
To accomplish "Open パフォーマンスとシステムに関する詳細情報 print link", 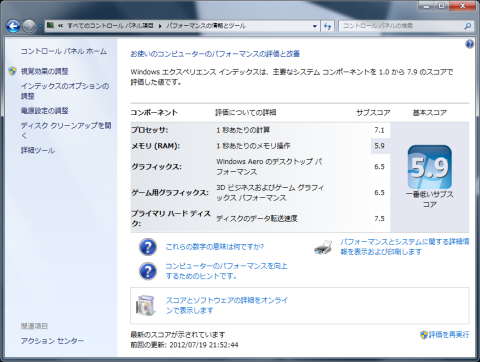I will 405,247.
